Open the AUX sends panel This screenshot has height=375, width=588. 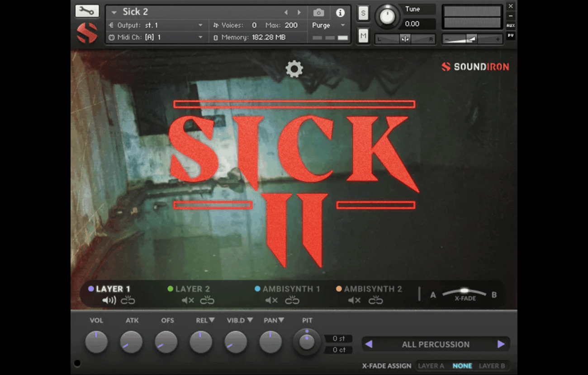coord(511,26)
